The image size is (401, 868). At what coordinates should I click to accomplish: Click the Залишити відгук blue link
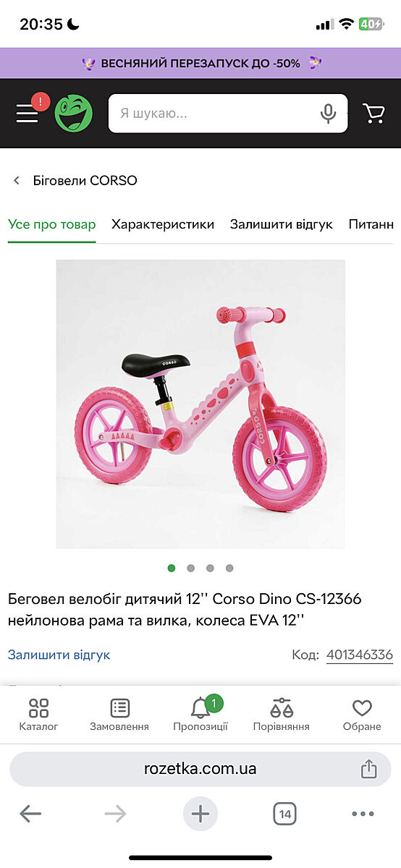[x=59, y=655]
